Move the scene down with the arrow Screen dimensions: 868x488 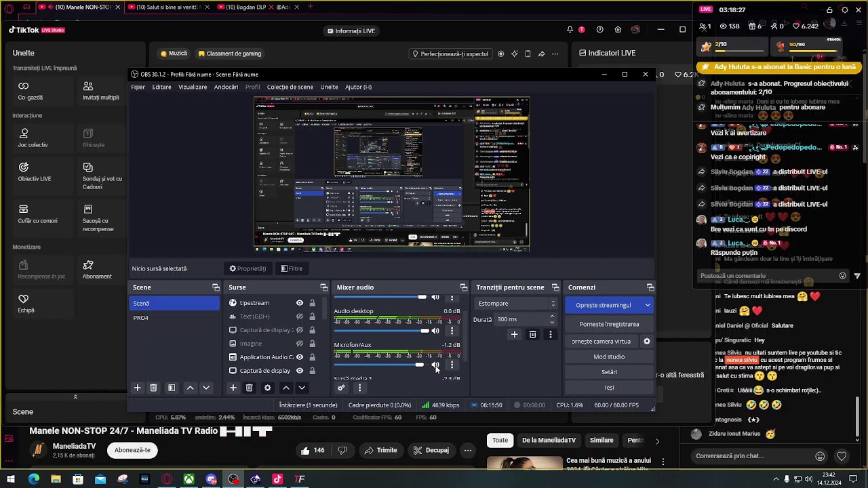205,388
